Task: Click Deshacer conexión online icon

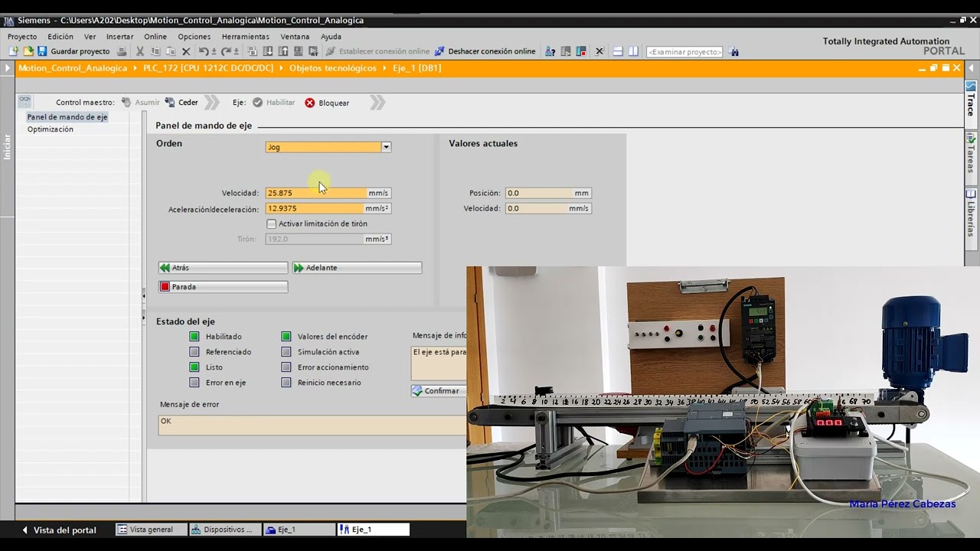Action: click(439, 51)
